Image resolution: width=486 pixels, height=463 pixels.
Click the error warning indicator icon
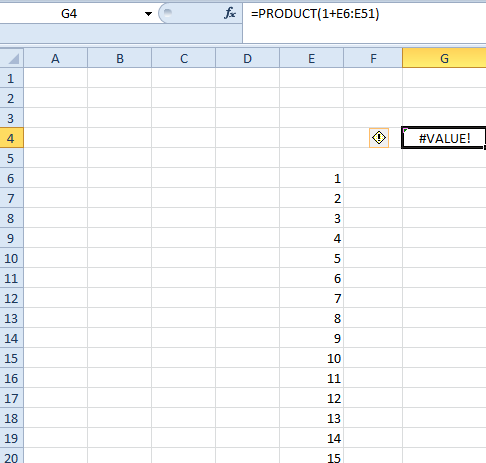tap(379, 138)
